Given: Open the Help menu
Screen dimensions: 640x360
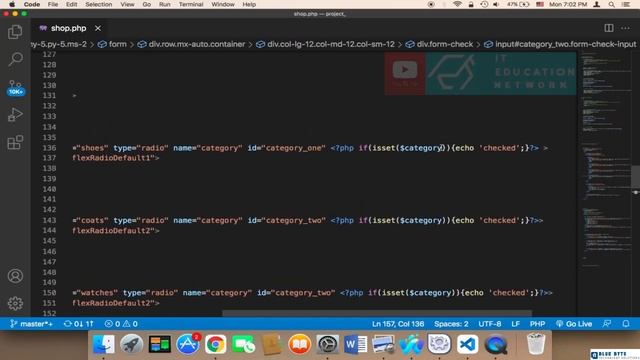Looking at the screenshot, I should tap(249, 4).
